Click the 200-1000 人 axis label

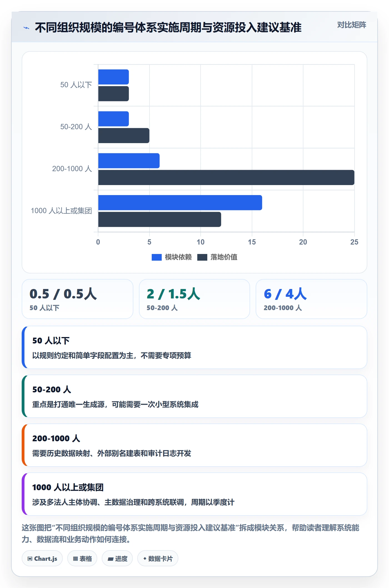click(72, 169)
